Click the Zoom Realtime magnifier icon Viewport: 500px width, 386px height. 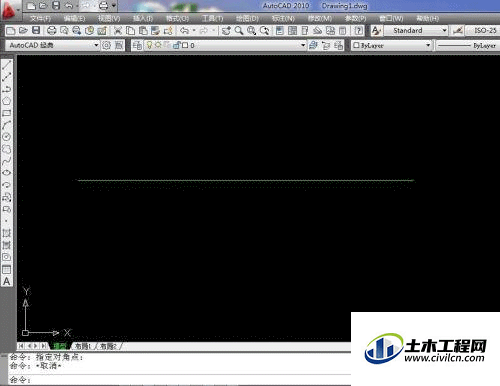point(239,31)
